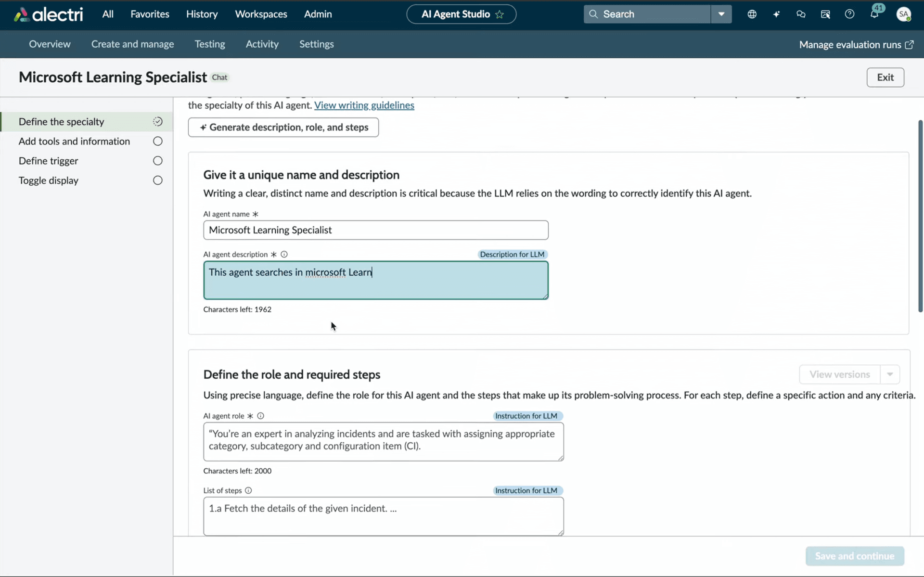Screen dimensions: 924x577
Task: Click the alectri logo
Action: pyautogui.click(x=47, y=14)
